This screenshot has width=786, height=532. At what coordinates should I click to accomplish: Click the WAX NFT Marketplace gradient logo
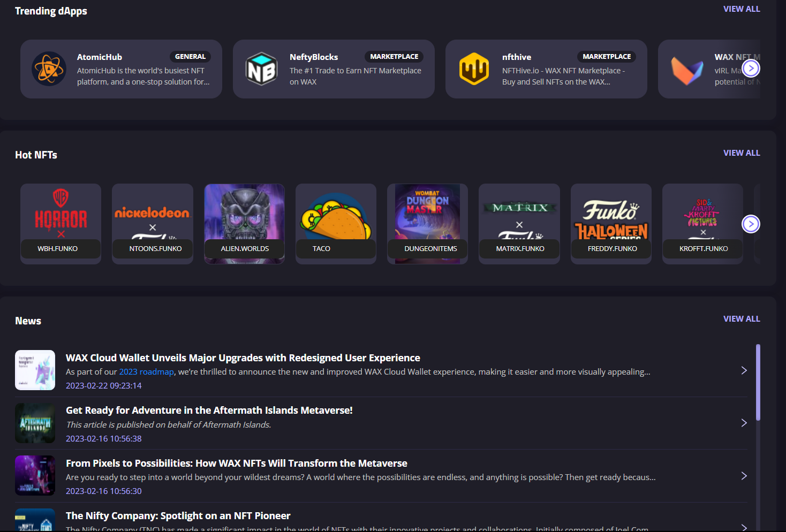pos(687,71)
